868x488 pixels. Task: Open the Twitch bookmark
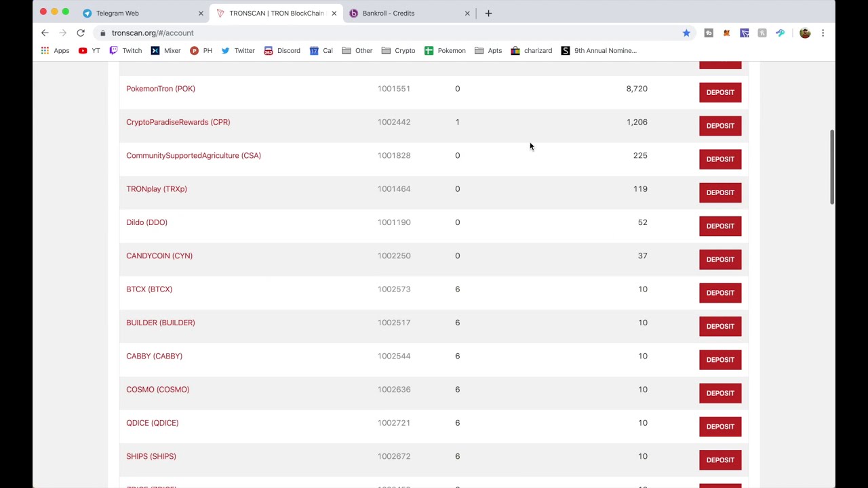point(125,50)
